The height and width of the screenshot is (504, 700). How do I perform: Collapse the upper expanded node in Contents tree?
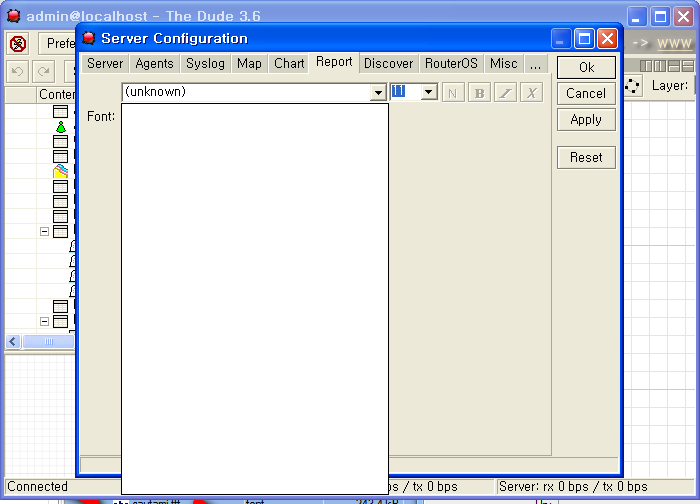click(x=44, y=231)
